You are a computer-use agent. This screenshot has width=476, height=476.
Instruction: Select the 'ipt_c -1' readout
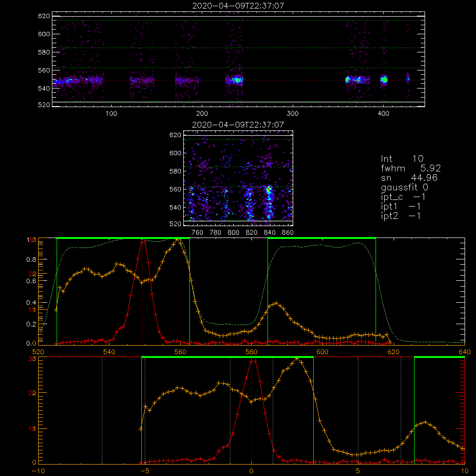[x=403, y=197]
